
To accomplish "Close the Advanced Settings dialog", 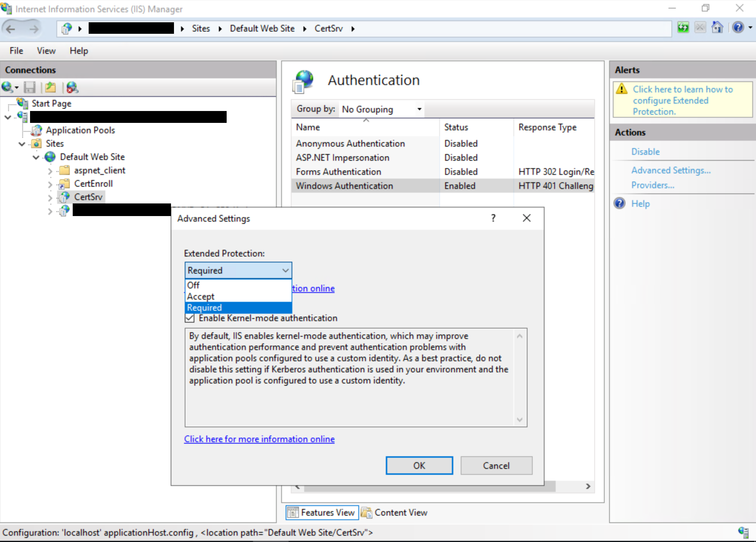I will (x=526, y=218).
